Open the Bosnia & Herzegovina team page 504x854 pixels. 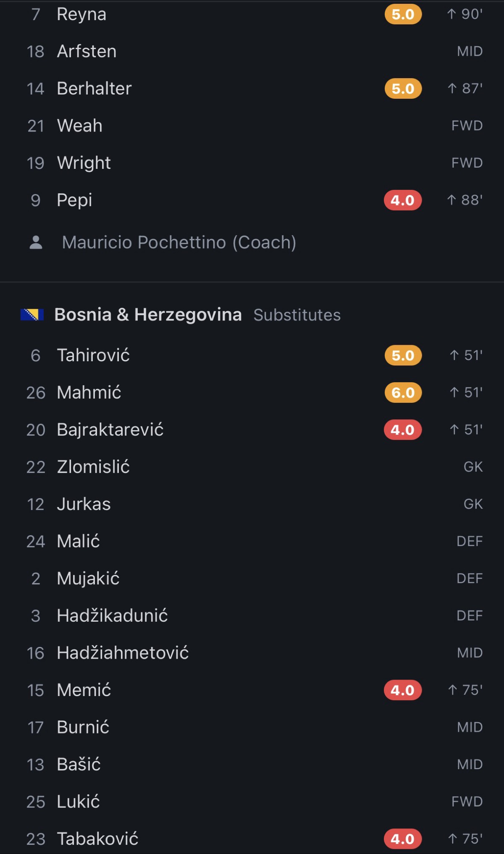point(148,315)
